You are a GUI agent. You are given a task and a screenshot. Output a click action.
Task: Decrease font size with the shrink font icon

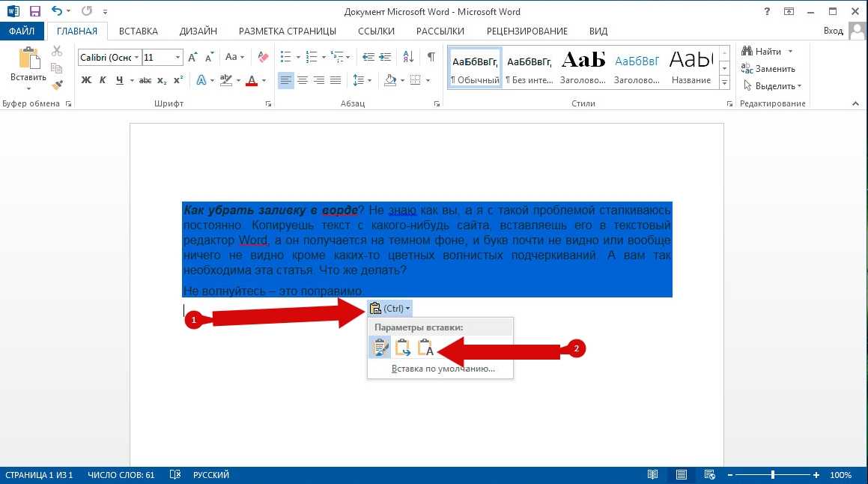(209, 57)
